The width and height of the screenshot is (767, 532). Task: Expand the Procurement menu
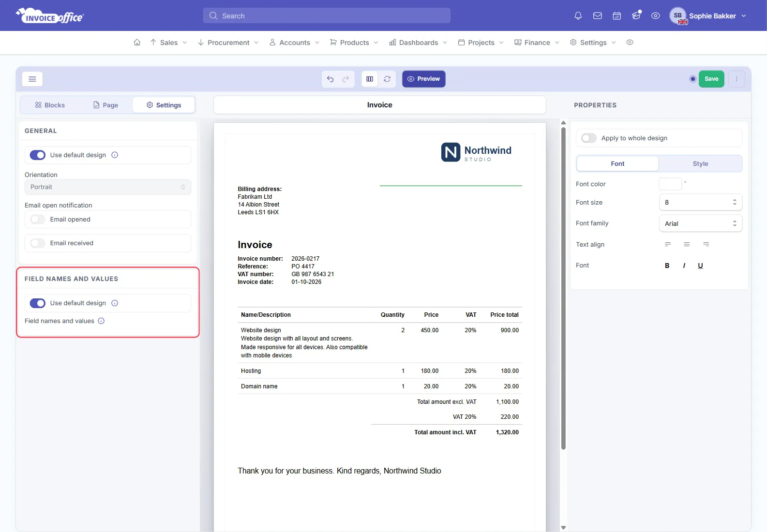coord(228,43)
